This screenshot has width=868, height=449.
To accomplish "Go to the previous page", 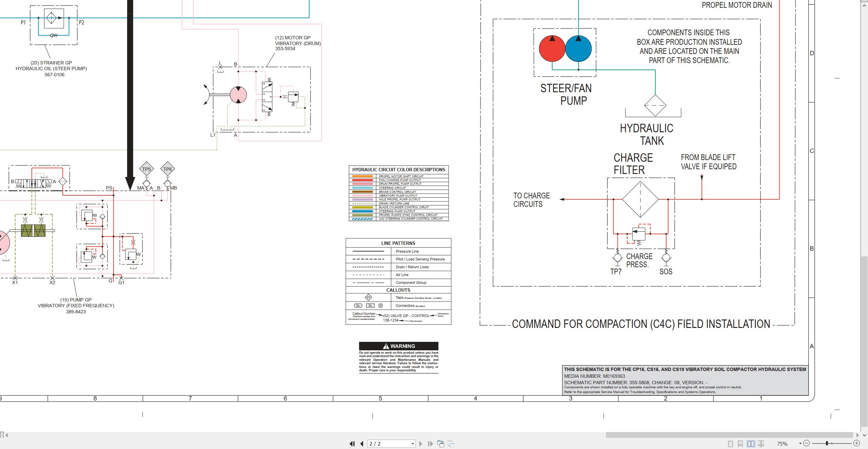I will [x=362, y=444].
